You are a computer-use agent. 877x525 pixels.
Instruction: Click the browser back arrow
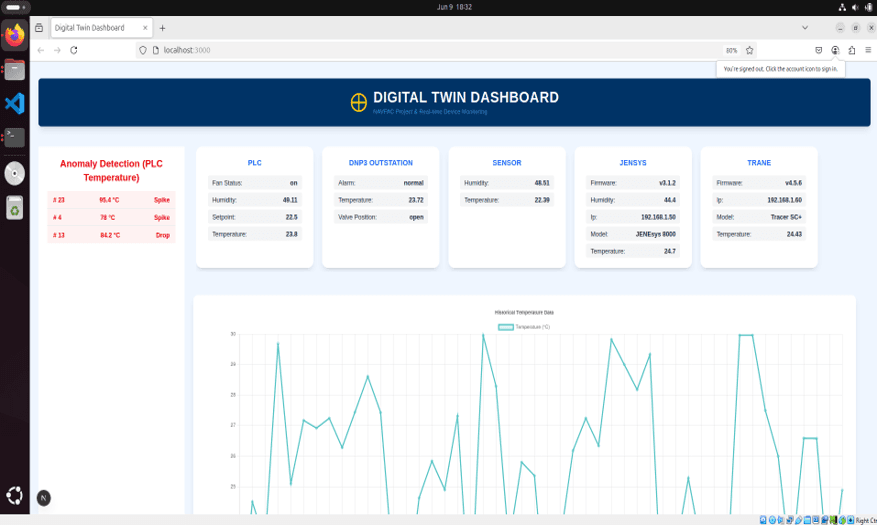pos(41,50)
